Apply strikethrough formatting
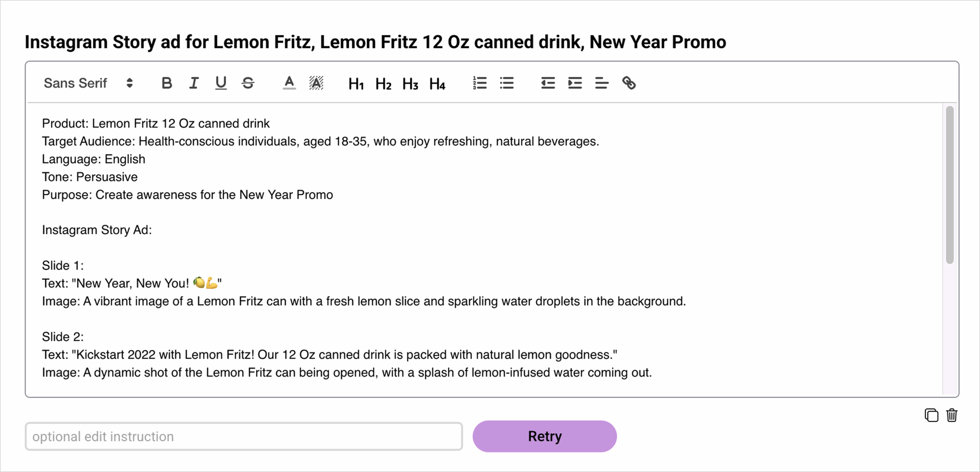980x472 pixels. pyautogui.click(x=248, y=83)
